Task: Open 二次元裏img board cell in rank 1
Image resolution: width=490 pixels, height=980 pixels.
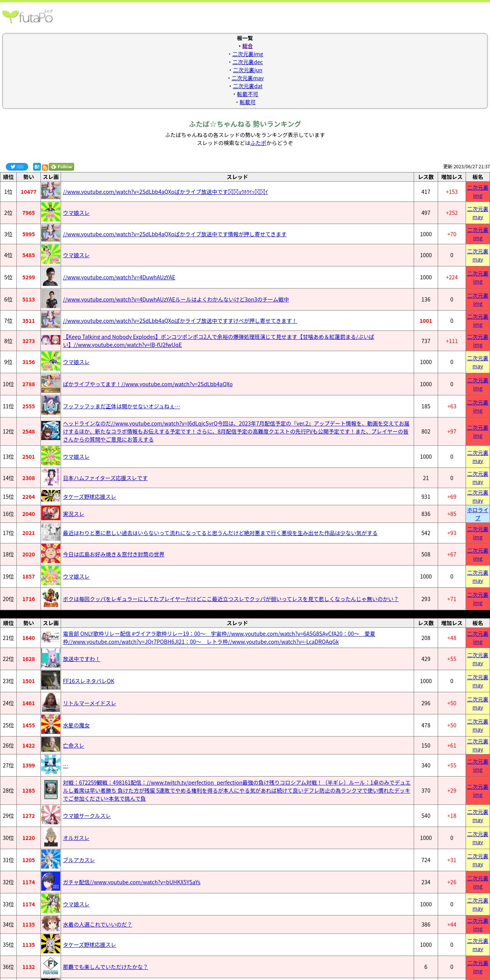Action: click(x=478, y=192)
